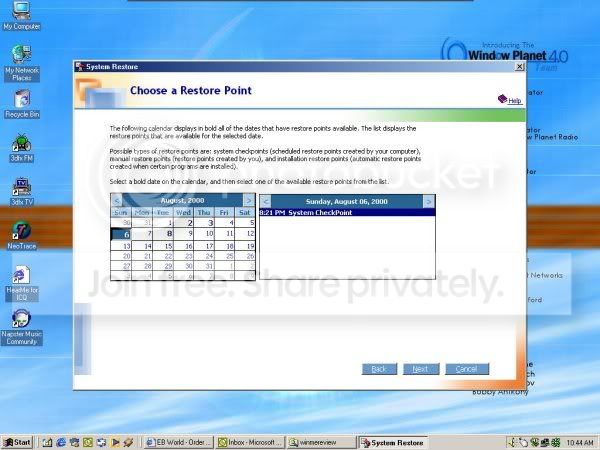Launch the 3dfx TV desktop shortcut

click(22, 192)
